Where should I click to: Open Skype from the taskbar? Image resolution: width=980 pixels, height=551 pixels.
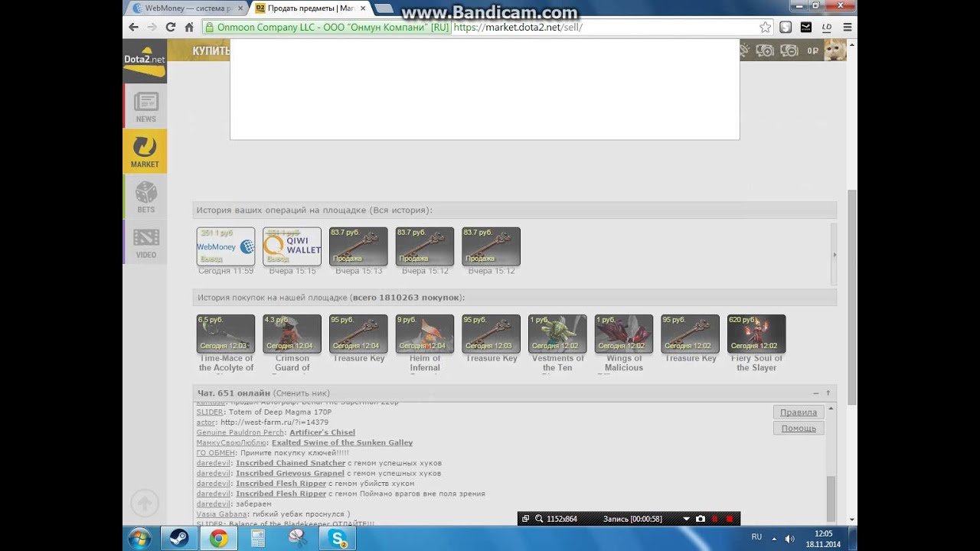pos(338,539)
